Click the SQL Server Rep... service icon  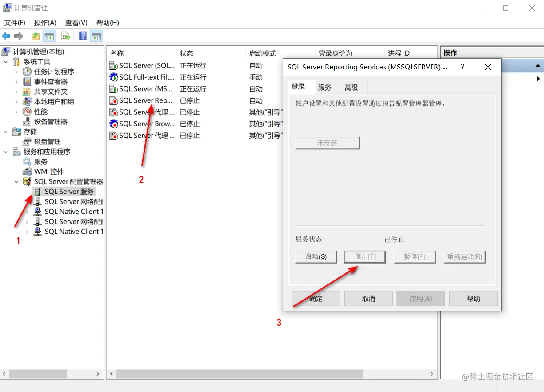click(114, 100)
